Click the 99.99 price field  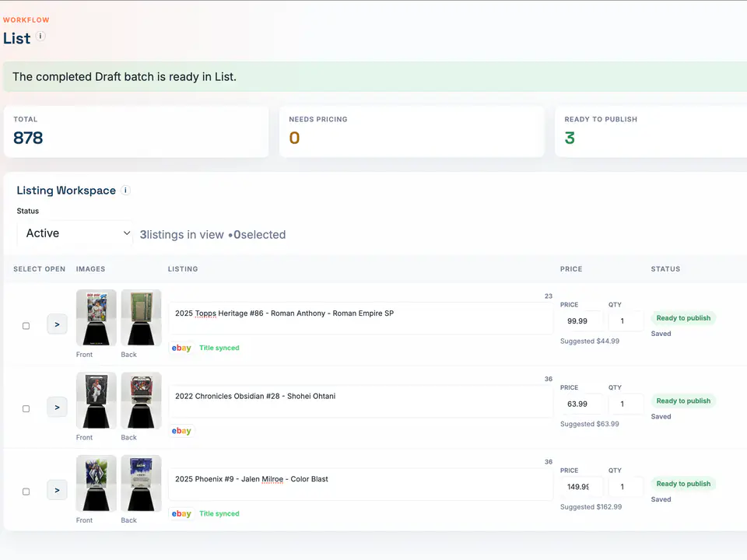pyautogui.click(x=582, y=321)
